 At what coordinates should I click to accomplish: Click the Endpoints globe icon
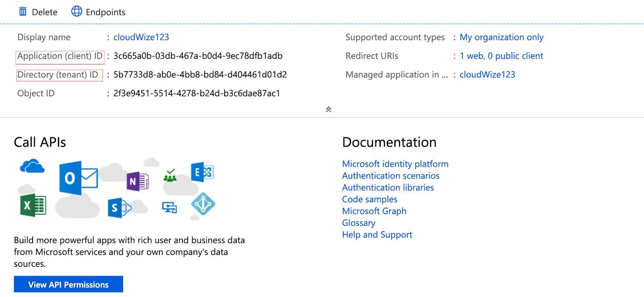tap(76, 11)
